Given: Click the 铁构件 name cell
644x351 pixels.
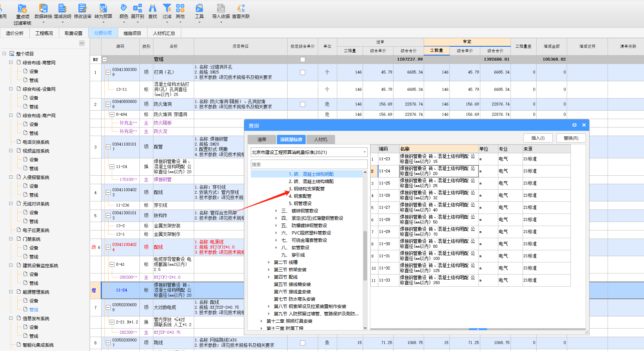Looking at the screenshot, I should (x=174, y=215).
